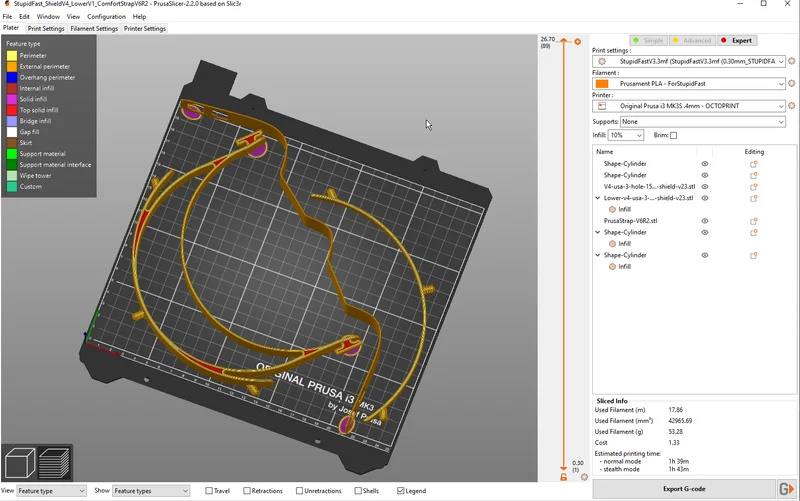Viewport: 800px width, 501px height.
Task: Uncheck the Legend checkbox
Action: tap(401, 491)
